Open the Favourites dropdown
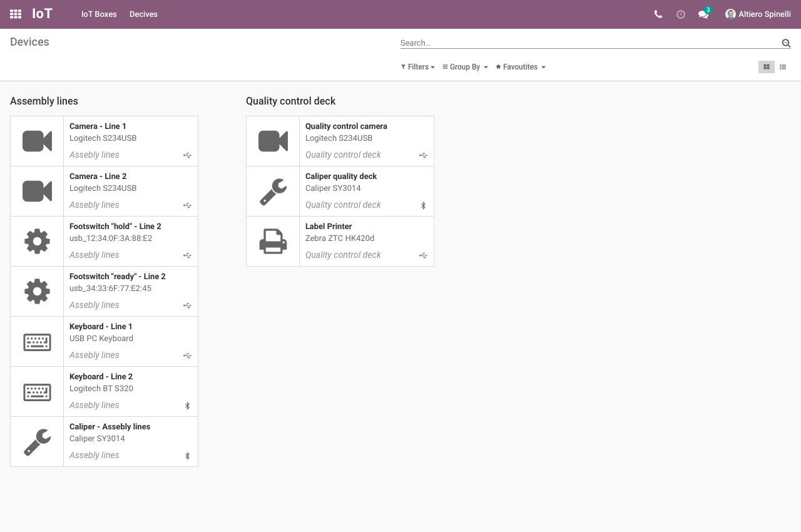801x532 pixels. tap(519, 67)
